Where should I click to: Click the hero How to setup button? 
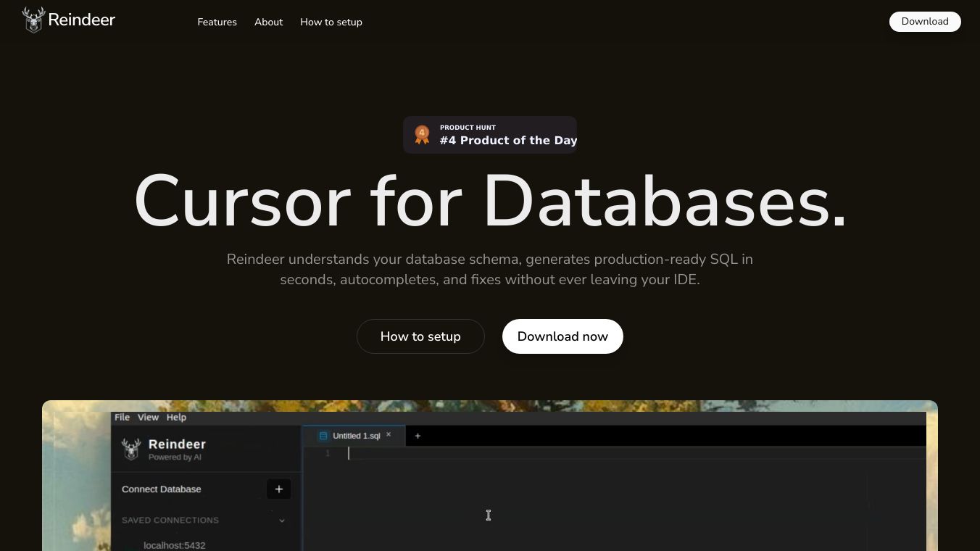(420, 336)
